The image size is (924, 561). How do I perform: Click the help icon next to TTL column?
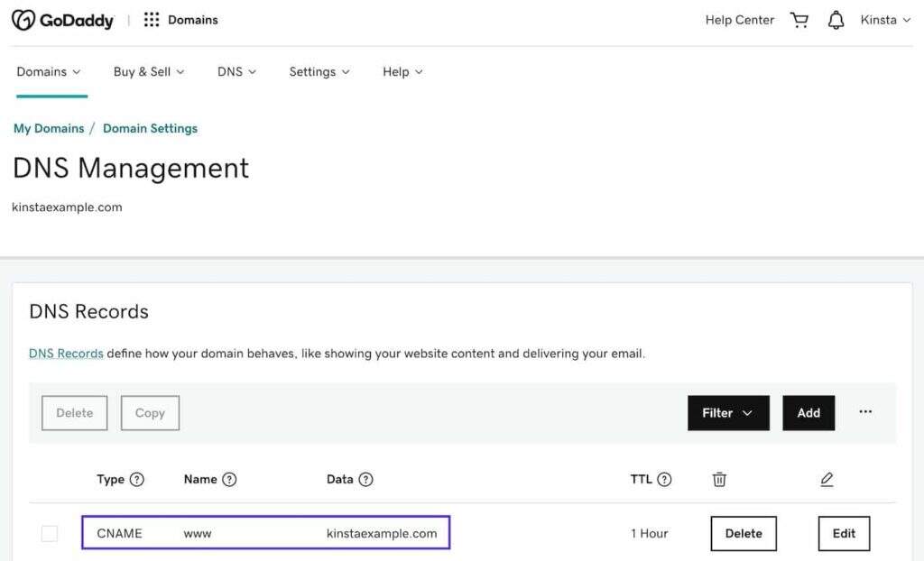[664, 480]
